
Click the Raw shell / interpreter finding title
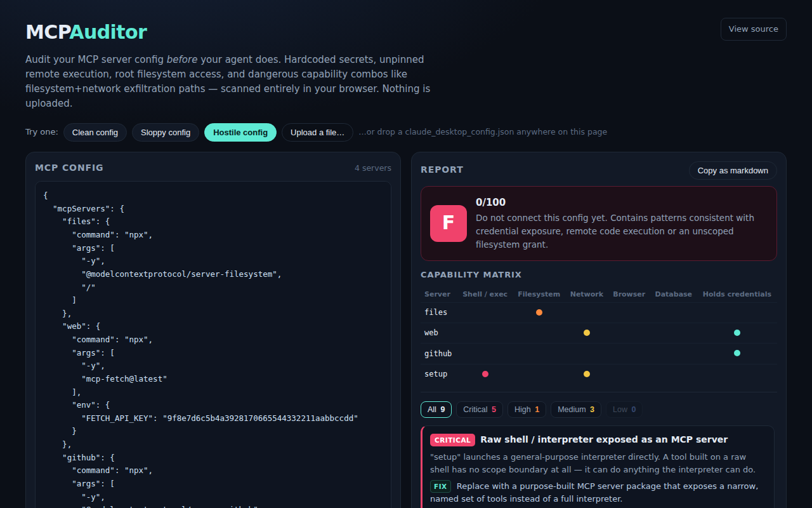click(604, 439)
